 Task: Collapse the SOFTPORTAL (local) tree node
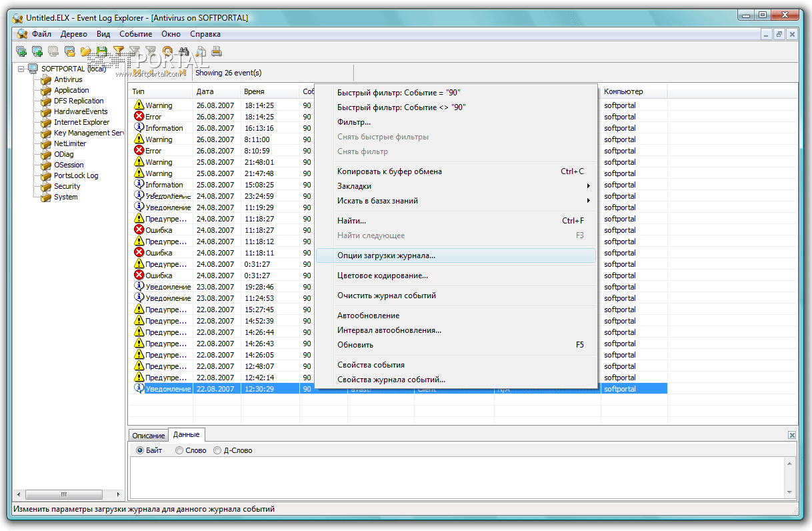pyautogui.click(x=21, y=68)
